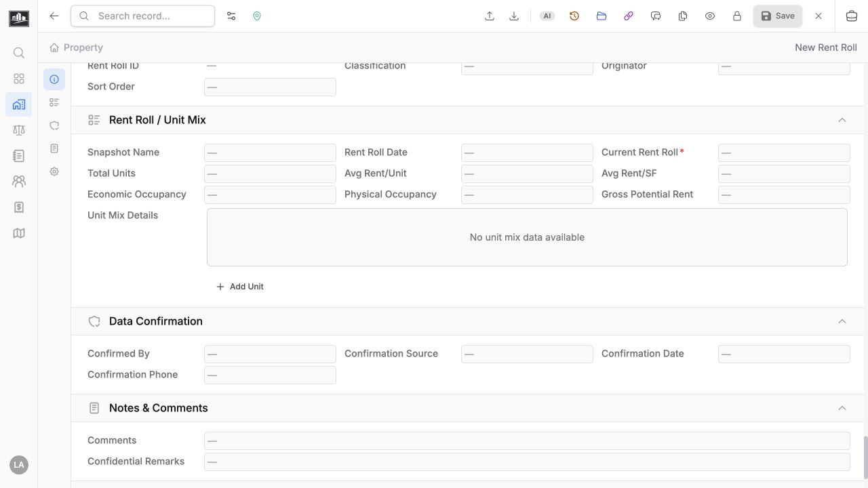Click the back arrow icon
This screenshot has height=488, width=868.
click(54, 16)
